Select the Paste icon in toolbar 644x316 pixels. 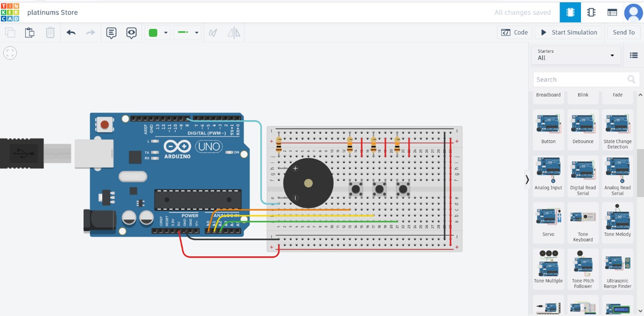click(30, 33)
